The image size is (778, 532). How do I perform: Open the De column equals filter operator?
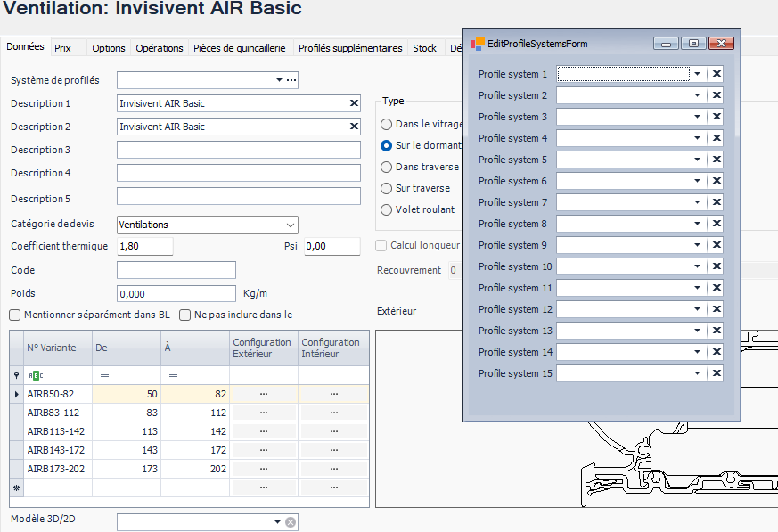pyautogui.click(x=104, y=376)
